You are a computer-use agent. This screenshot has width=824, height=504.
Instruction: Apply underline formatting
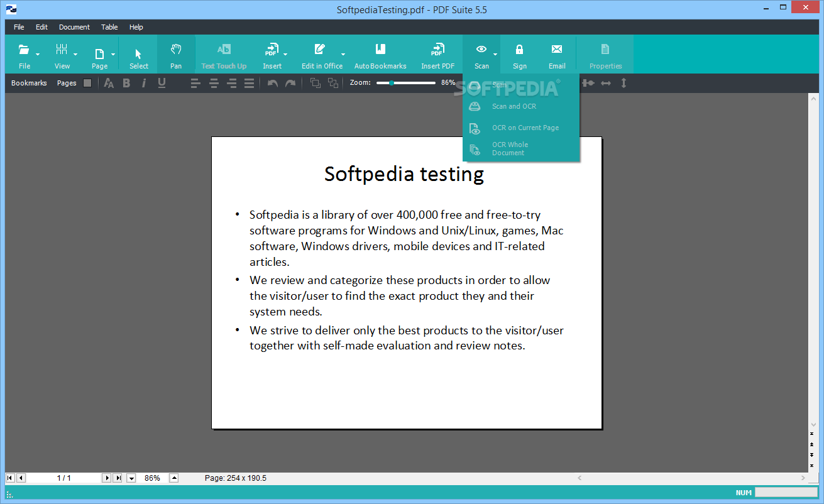coord(162,83)
